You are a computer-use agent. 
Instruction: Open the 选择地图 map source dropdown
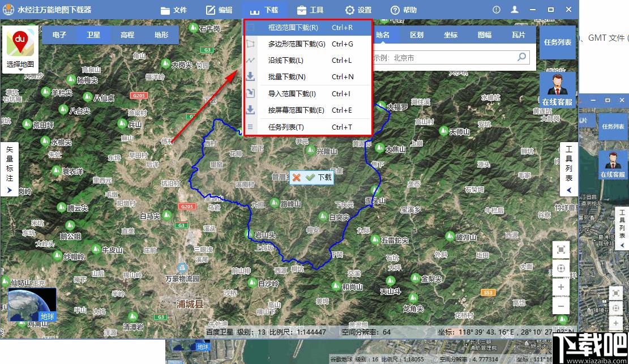(20, 49)
